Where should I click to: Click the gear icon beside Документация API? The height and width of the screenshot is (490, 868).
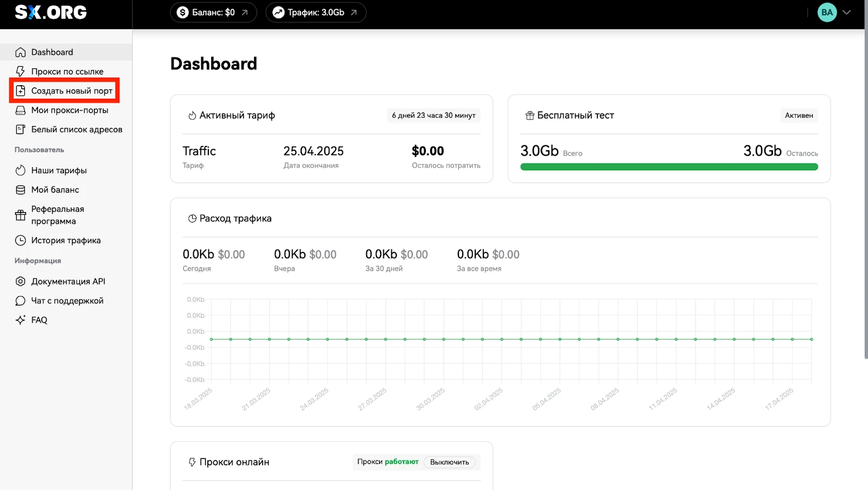tap(21, 282)
